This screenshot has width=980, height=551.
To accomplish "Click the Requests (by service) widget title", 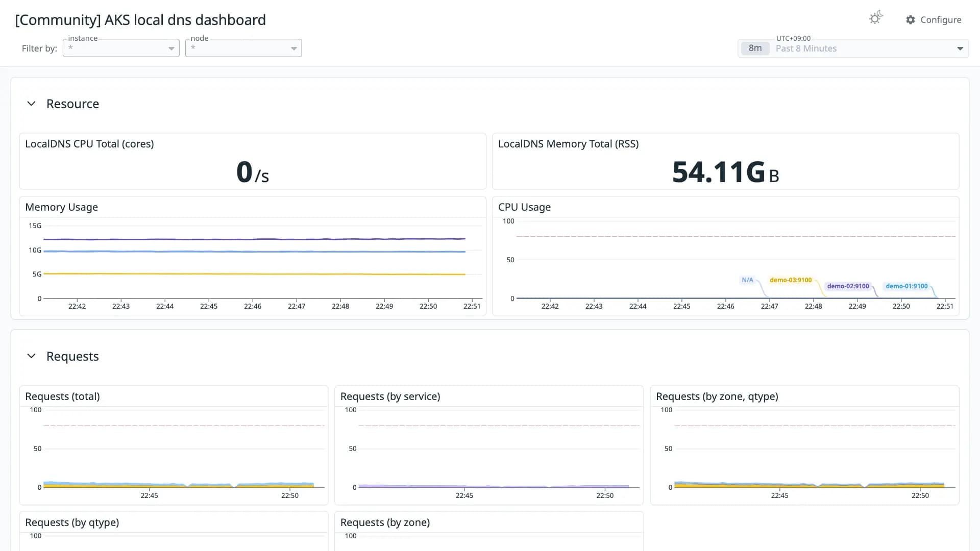I will pyautogui.click(x=390, y=396).
